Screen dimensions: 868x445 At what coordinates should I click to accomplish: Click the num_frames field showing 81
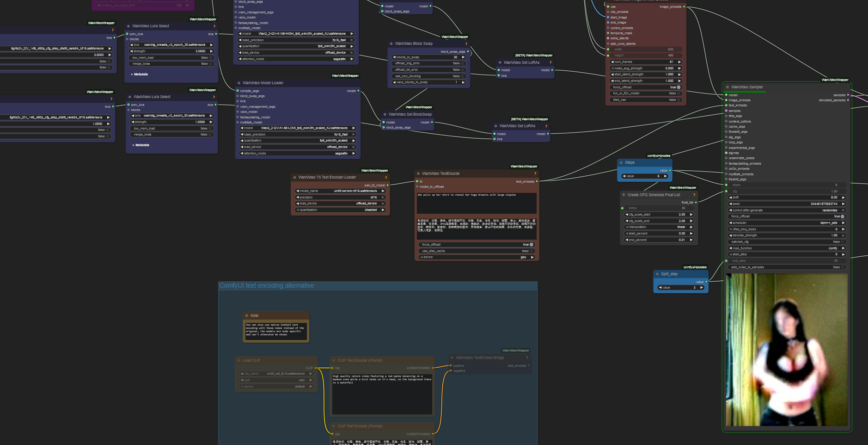coord(646,62)
